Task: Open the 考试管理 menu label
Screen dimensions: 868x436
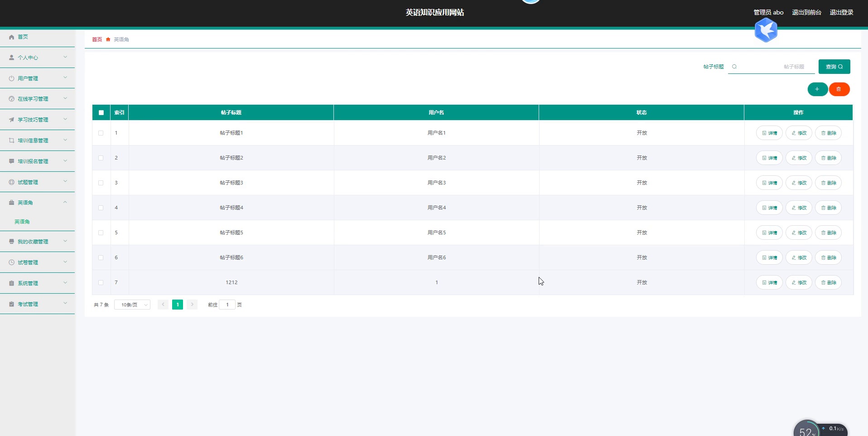Action: (28, 304)
